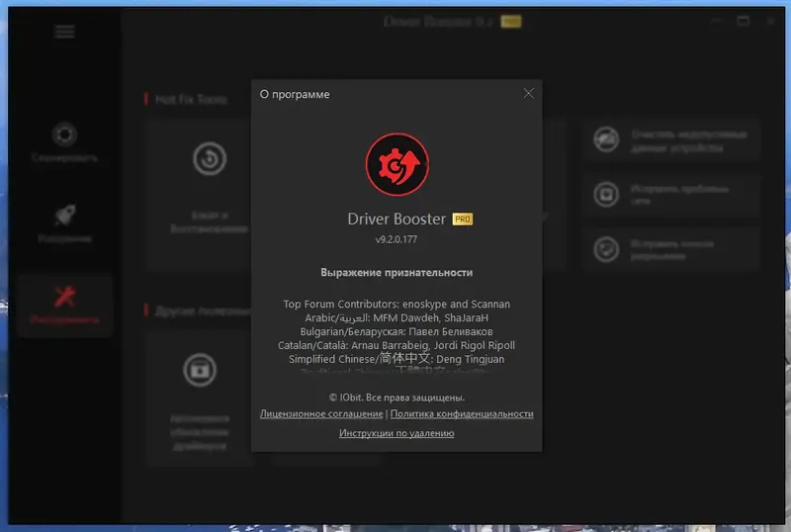Screen dimensions: 791x532
Task: Open the Политика конфиденциальности link
Action: tap(462, 414)
